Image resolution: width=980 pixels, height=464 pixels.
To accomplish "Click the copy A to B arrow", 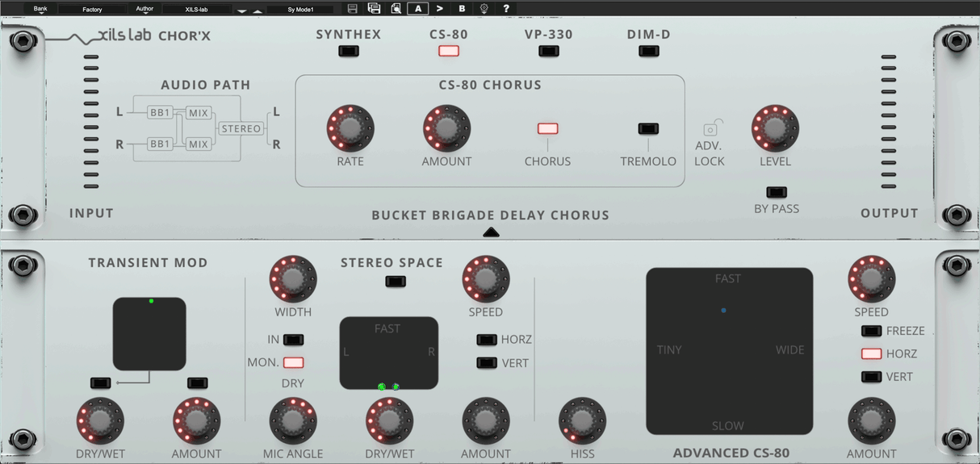I will point(440,9).
